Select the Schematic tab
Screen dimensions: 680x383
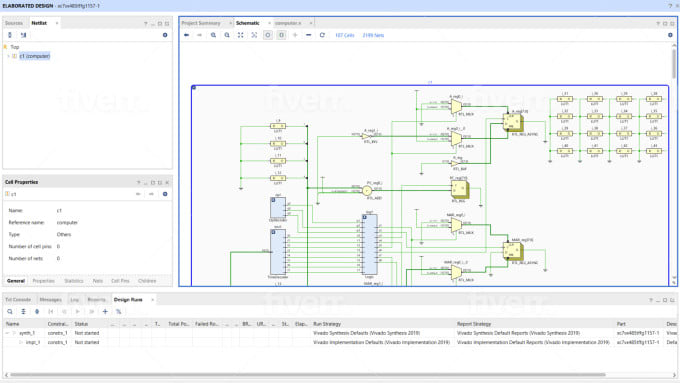click(x=248, y=23)
